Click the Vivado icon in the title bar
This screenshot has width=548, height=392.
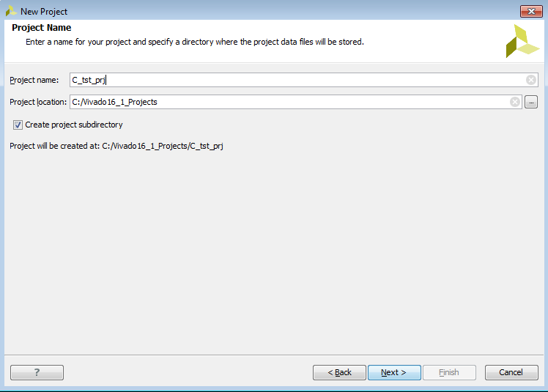[x=11, y=12]
